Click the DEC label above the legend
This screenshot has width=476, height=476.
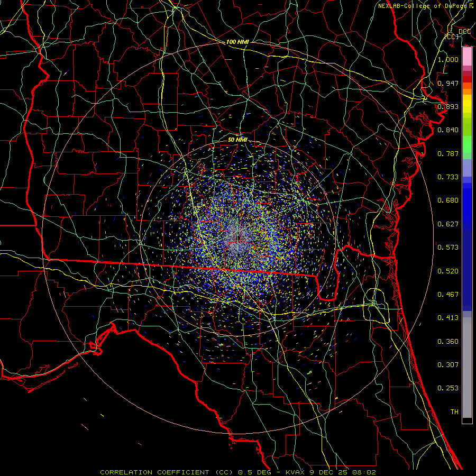[464, 32]
